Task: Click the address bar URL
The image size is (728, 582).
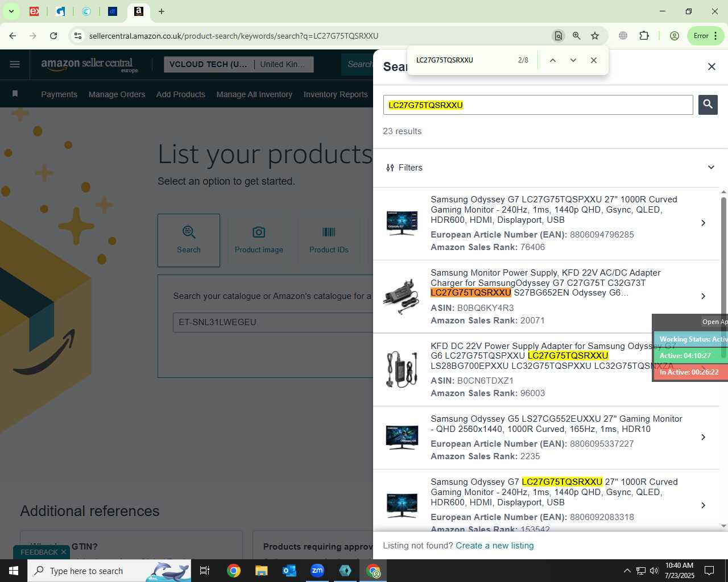Action: [x=234, y=36]
